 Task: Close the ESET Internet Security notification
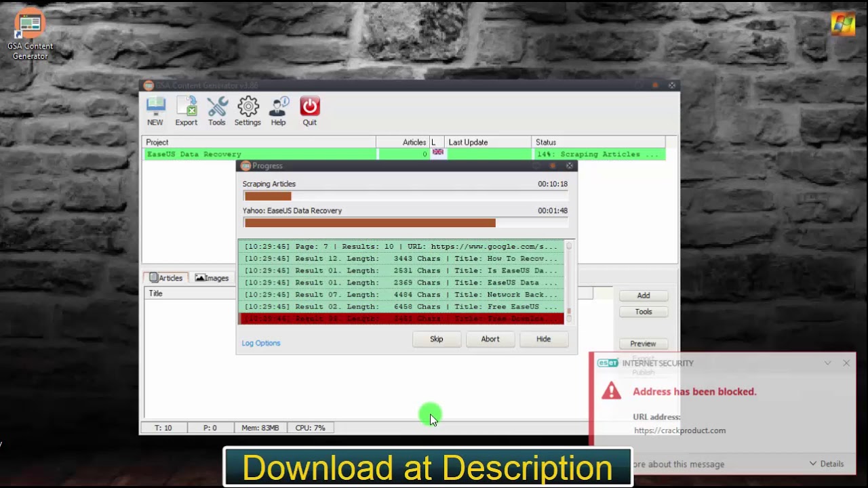(x=846, y=363)
